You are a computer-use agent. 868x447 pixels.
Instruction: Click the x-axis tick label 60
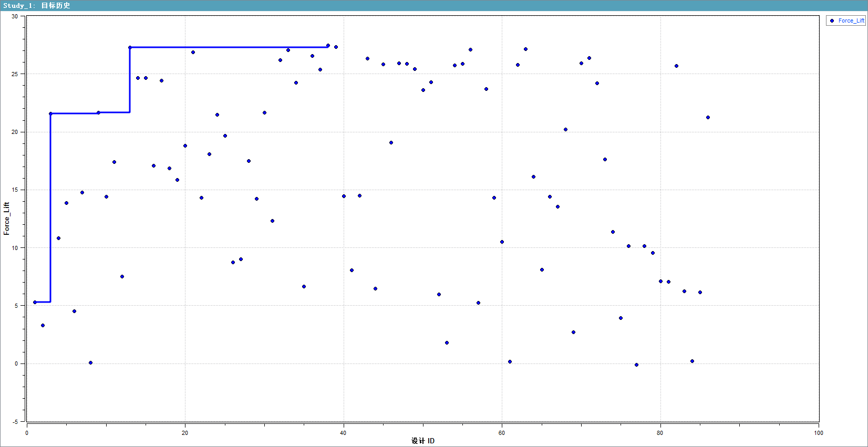(502, 433)
